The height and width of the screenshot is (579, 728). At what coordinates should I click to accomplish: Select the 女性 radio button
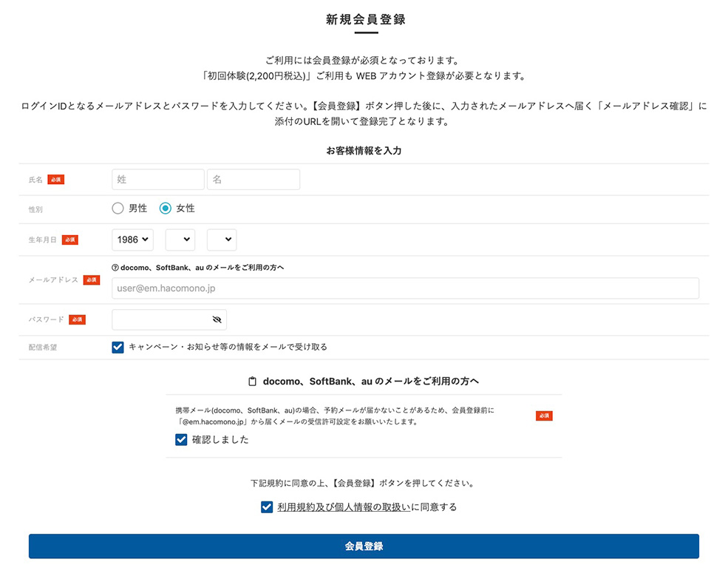click(166, 209)
